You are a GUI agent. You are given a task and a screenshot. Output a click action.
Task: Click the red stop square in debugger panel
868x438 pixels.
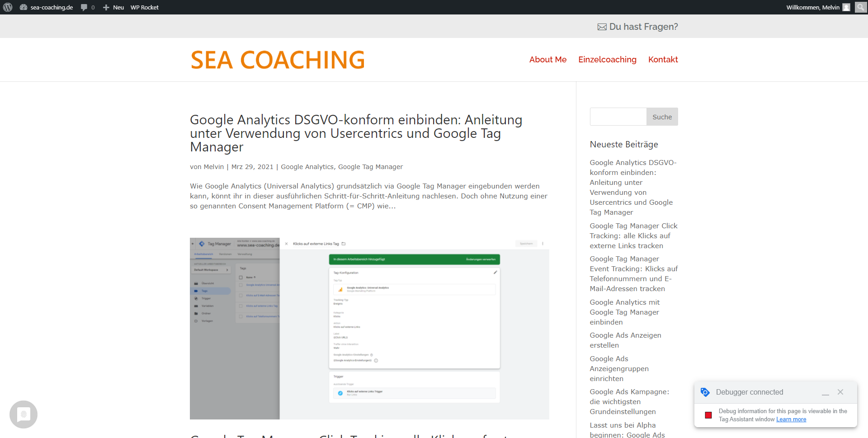click(x=708, y=415)
